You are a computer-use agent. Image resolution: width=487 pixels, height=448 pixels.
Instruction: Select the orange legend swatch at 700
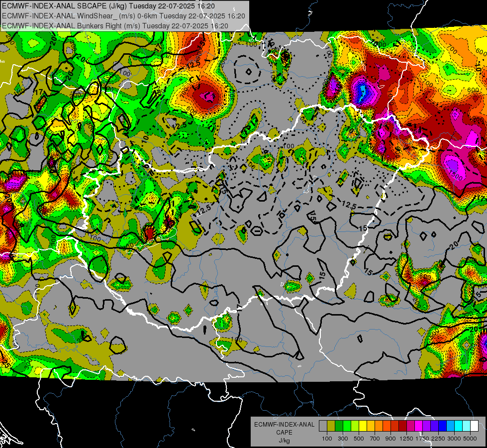click(x=379, y=426)
